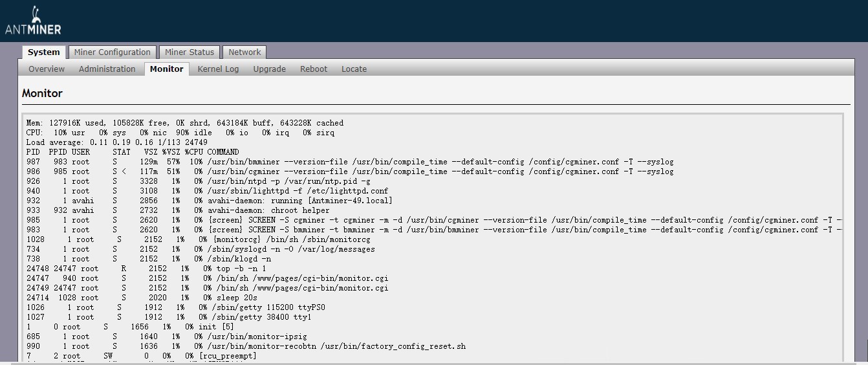Click the lighttpd process row

(x=207, y=191)
